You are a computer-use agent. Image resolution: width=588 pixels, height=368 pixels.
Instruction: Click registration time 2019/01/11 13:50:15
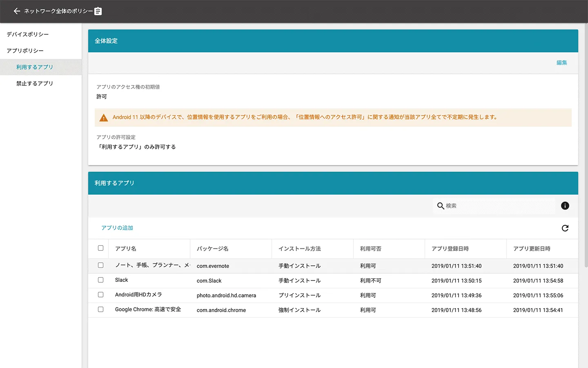click(x=457, y=280)
